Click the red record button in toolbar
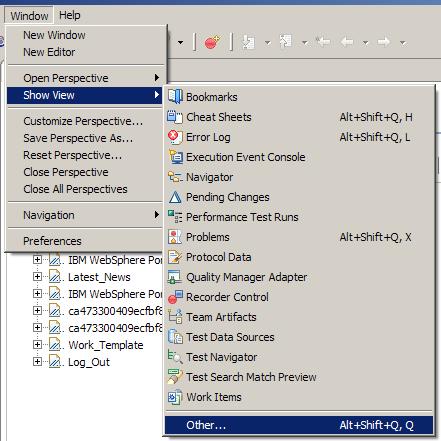Viewport: 441px width, 441px height. (212, 42)
